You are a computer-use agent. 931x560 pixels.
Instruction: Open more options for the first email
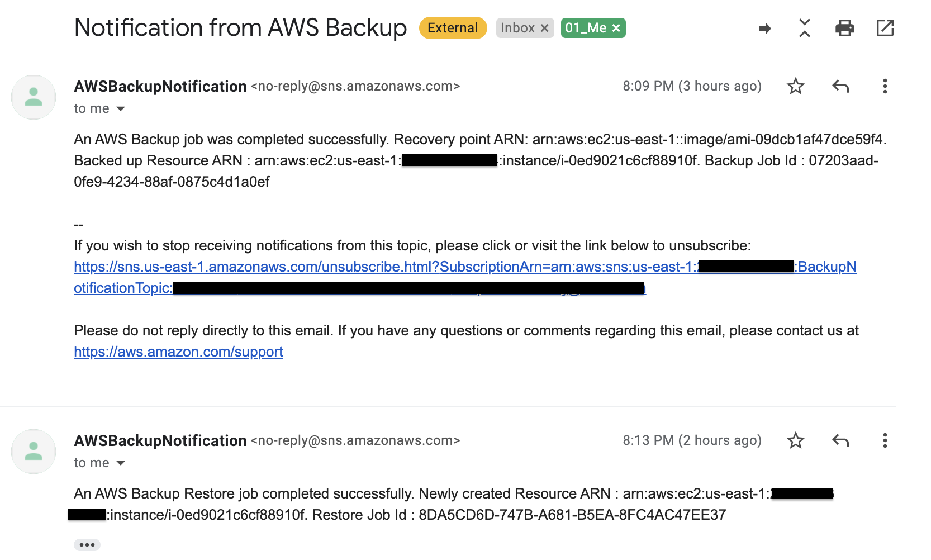(885, 86)
